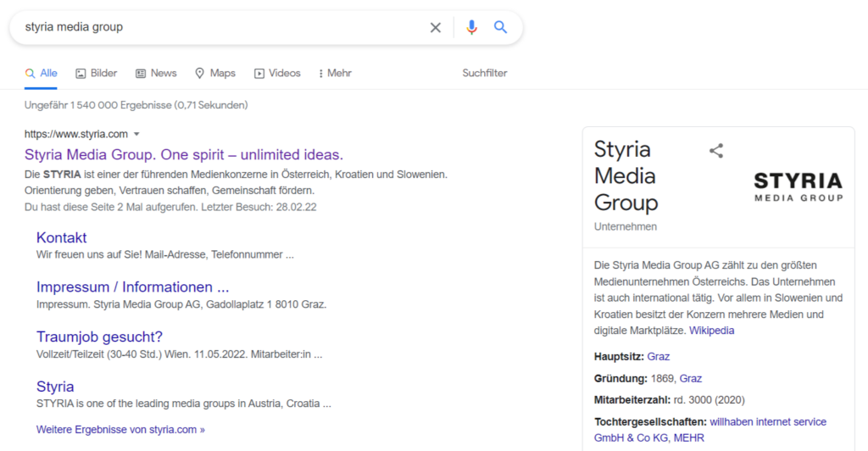
Task: Show 'Weitere Ergebnisse von styria.com »'
Action: (120, 430)
